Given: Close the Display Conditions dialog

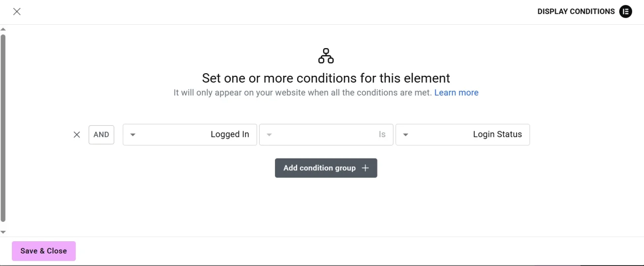Looking at the screenshot, I should [x=17, y=11].
